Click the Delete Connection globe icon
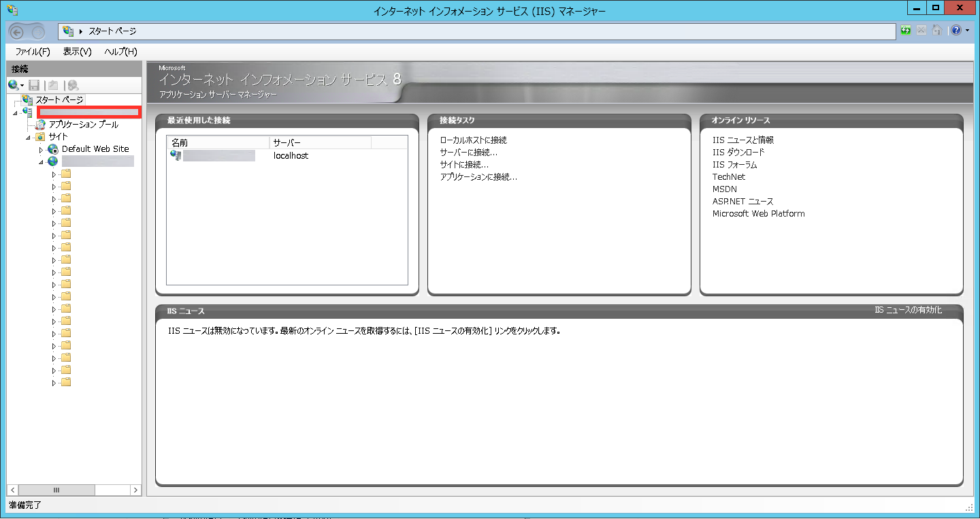Screen dimensions: 980x519 [73, 85]
